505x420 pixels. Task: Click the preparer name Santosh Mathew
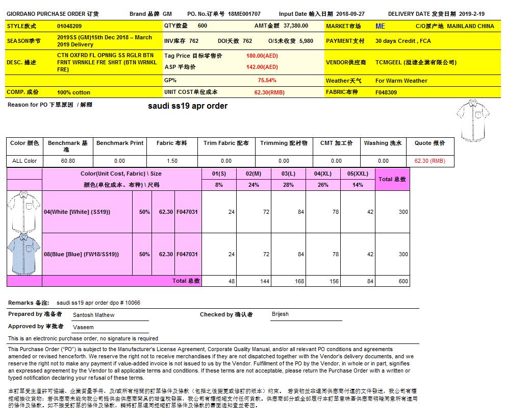point(93,315)
